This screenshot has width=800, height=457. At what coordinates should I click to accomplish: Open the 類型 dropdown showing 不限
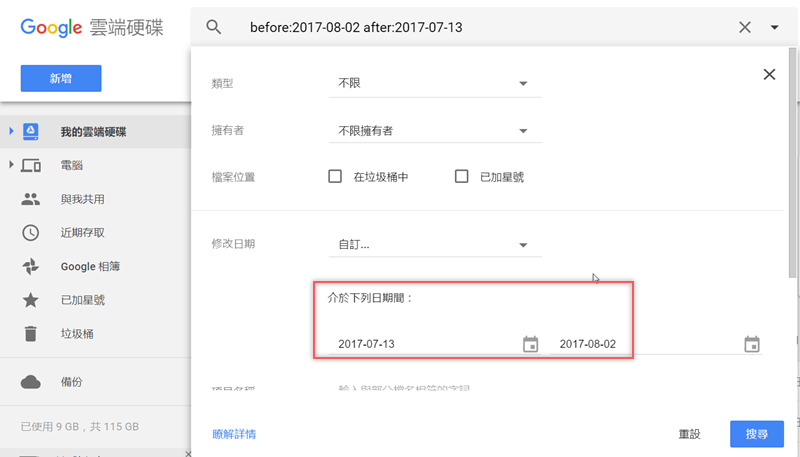[x=435, y=83]
